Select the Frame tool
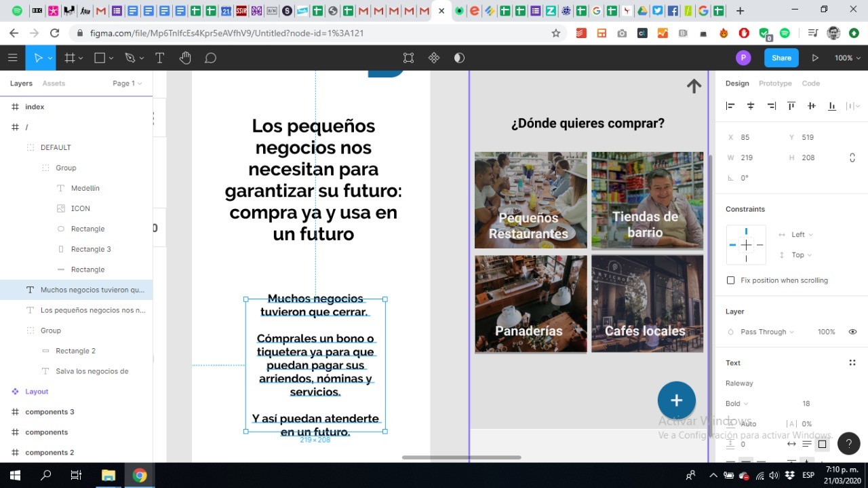This screenshot has width=868, height=488. (69, 58)
